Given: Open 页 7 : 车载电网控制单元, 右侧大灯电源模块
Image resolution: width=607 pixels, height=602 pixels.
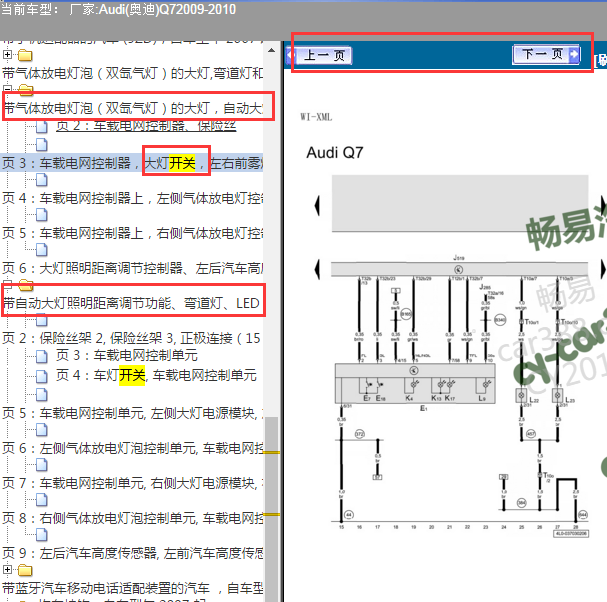Looking at the screenshot, I should tap(133, 483).
